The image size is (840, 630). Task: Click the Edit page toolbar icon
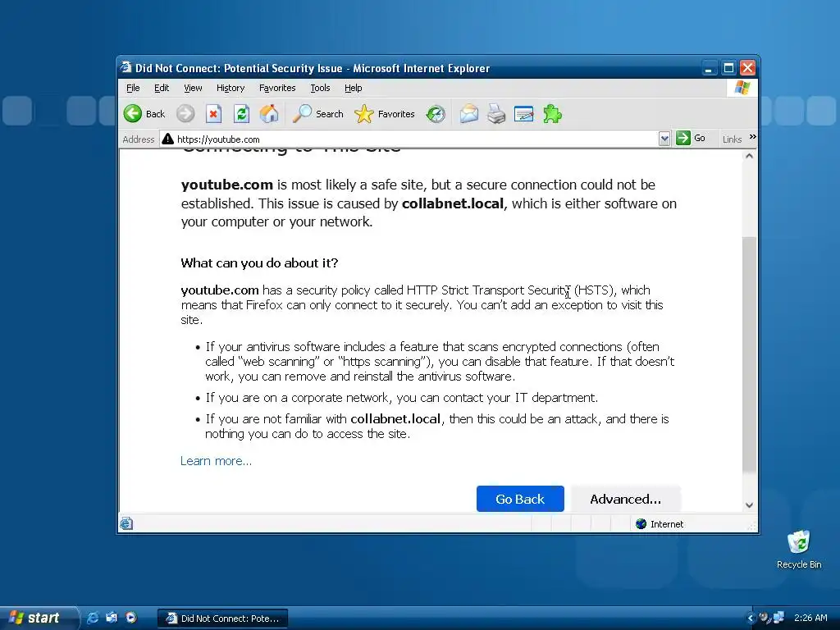pyautogui.click(x=523, y=113)
